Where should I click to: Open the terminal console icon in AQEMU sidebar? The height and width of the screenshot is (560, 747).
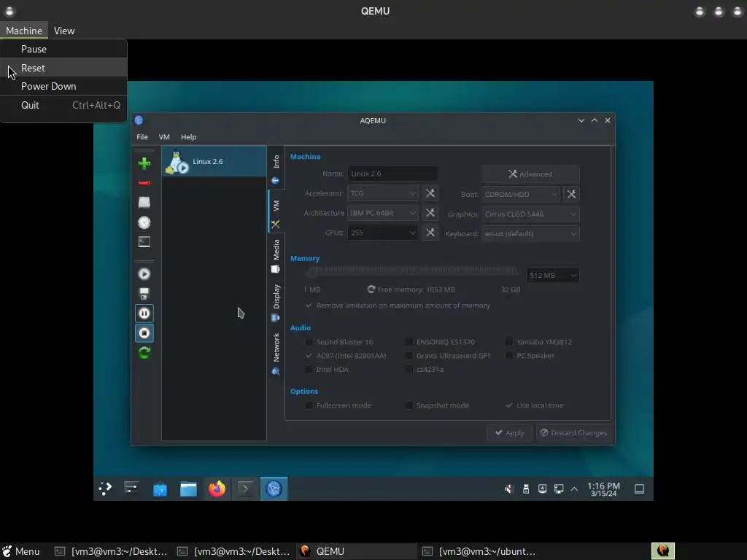[x=144, y=242]
